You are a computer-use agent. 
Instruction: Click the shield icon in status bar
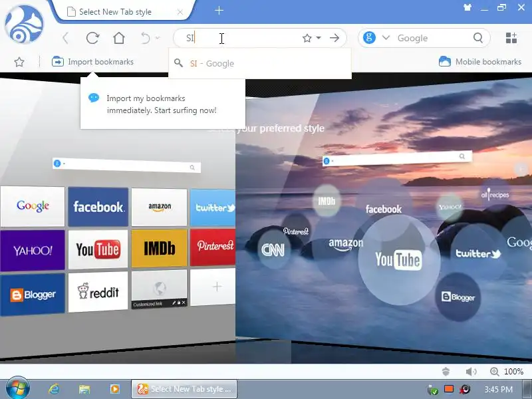coord(446,372)
